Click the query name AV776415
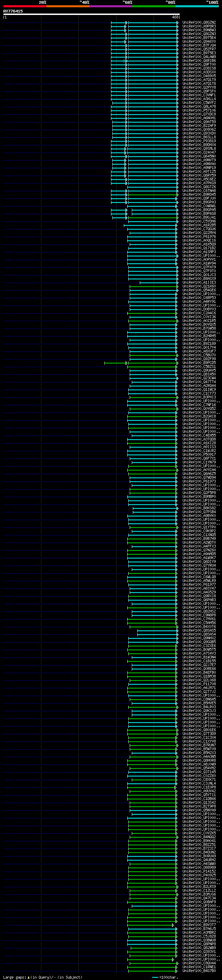 pos(13,11)
